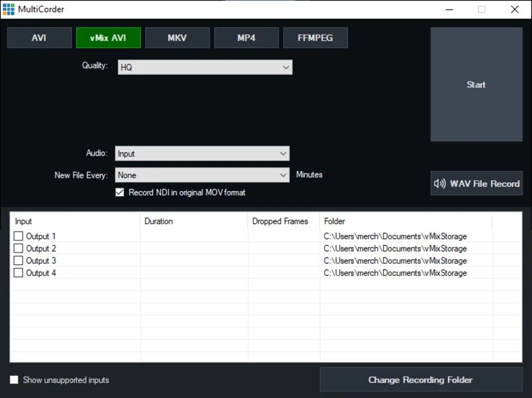
Task: Click the speaker icon on WAV File Record
Action: pos(440,184)
